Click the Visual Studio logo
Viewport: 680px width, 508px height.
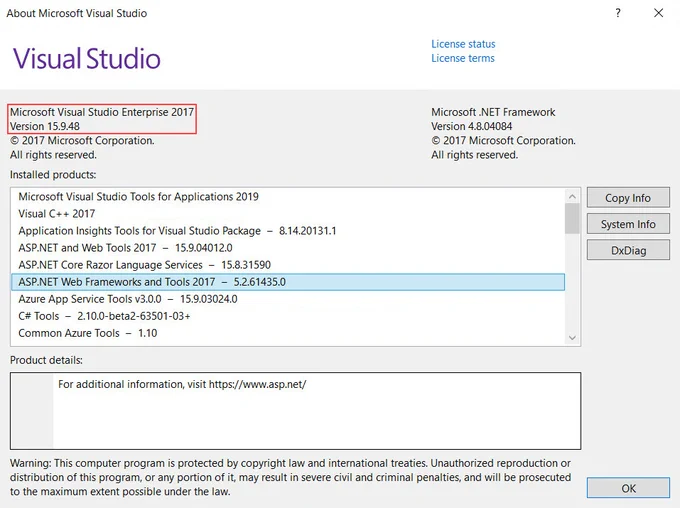(87, 59)
